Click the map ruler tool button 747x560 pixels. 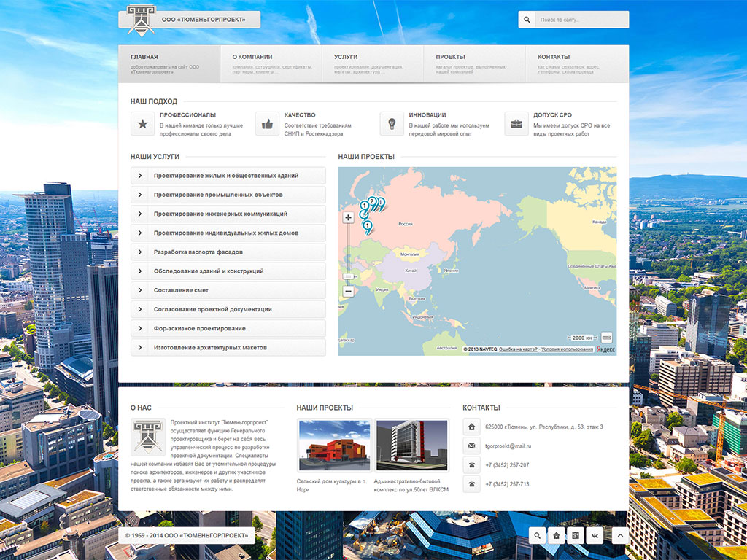coord(606,338)
